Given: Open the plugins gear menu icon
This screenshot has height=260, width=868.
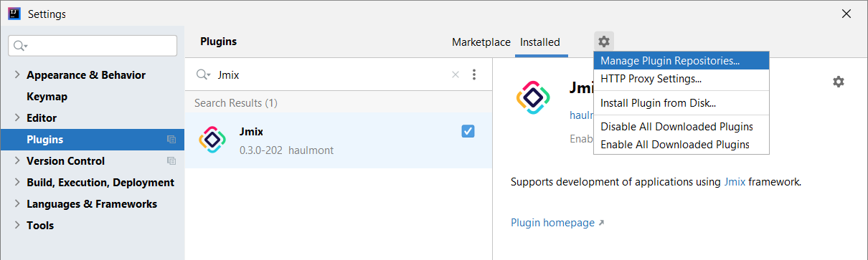Looking at the screenshot, I should coord(604,42).
